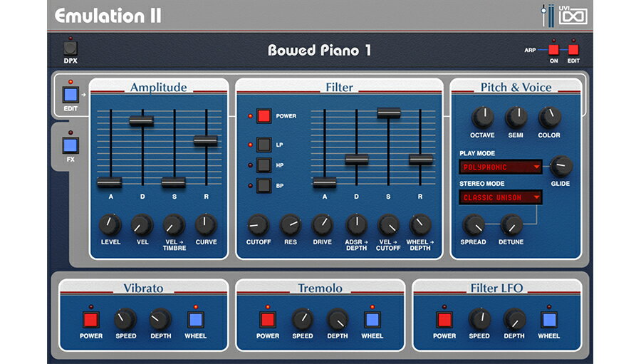Enable the Tremolo WHEEL button
This screenshot has width=641, height=364.
(372, 319)
